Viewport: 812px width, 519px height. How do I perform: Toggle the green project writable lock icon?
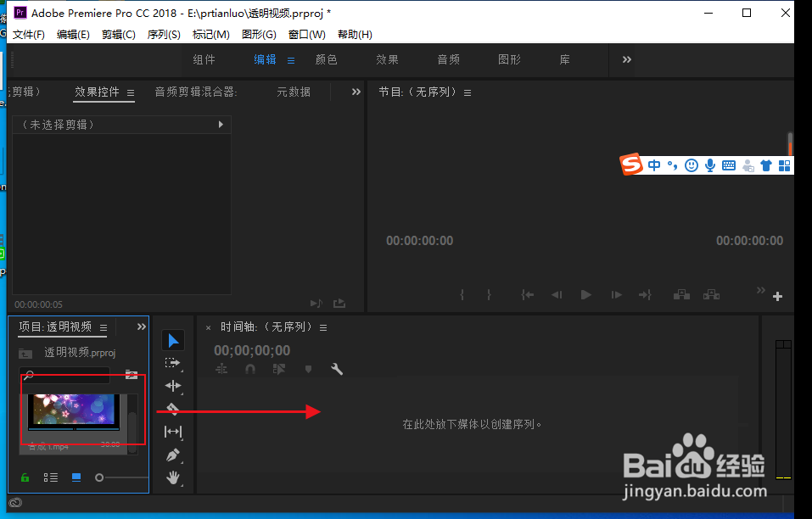[24, 477]
